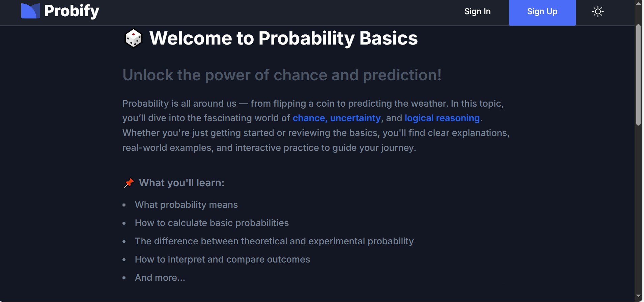Click the dice emoji icon
The width and height of the screenshot is (644, 302).
click(x=134, y=38)
